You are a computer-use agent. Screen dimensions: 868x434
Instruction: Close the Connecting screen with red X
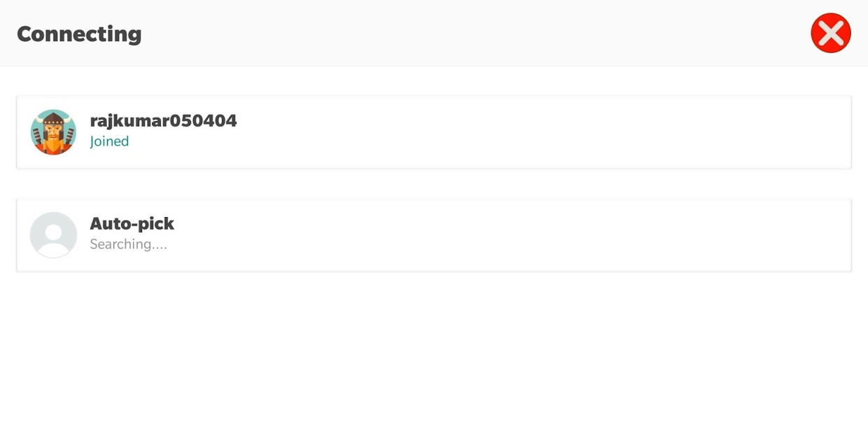click(830, 33)
